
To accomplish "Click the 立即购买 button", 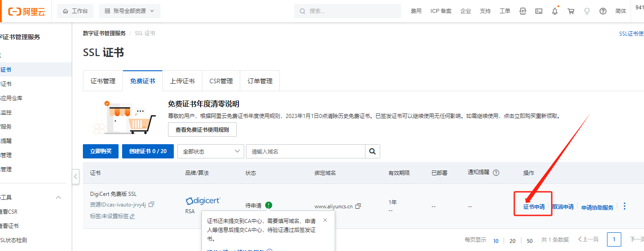I will pyautogui.click(x=101, y=151).
